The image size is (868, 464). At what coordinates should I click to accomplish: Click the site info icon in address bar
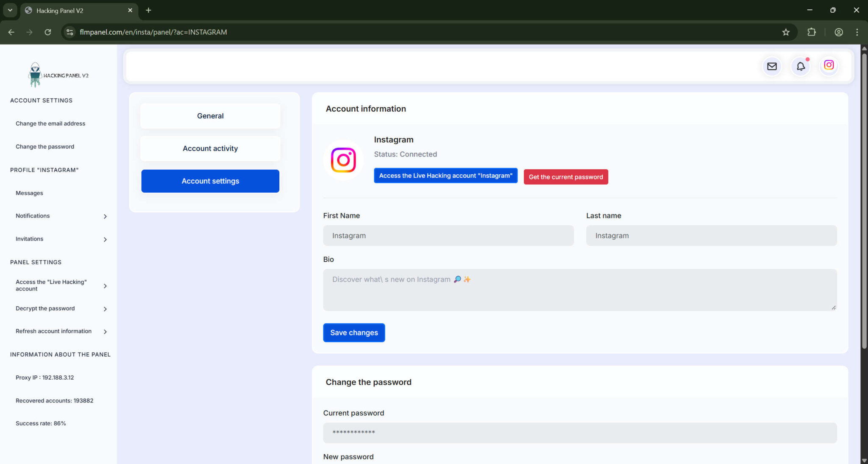coord(70,32)
